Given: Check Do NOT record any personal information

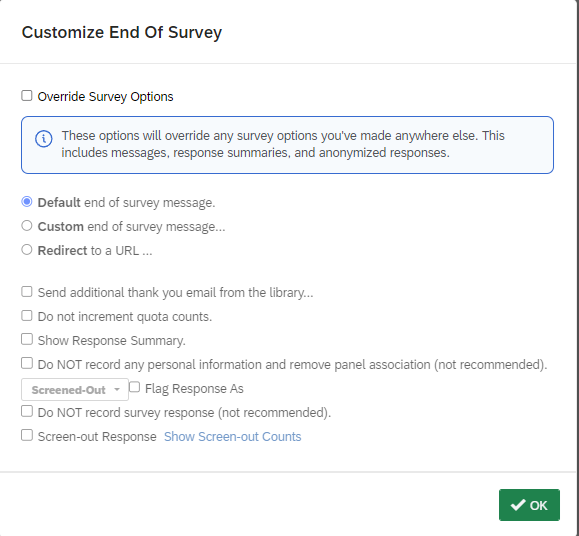Looking at the screenshot, I should [27, 363].
